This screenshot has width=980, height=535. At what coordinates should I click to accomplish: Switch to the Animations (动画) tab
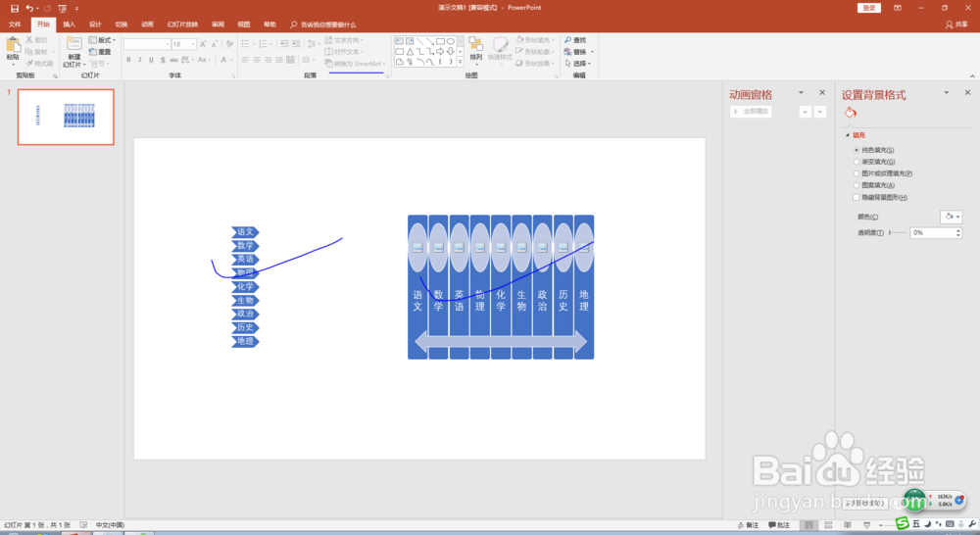[147, 24]
